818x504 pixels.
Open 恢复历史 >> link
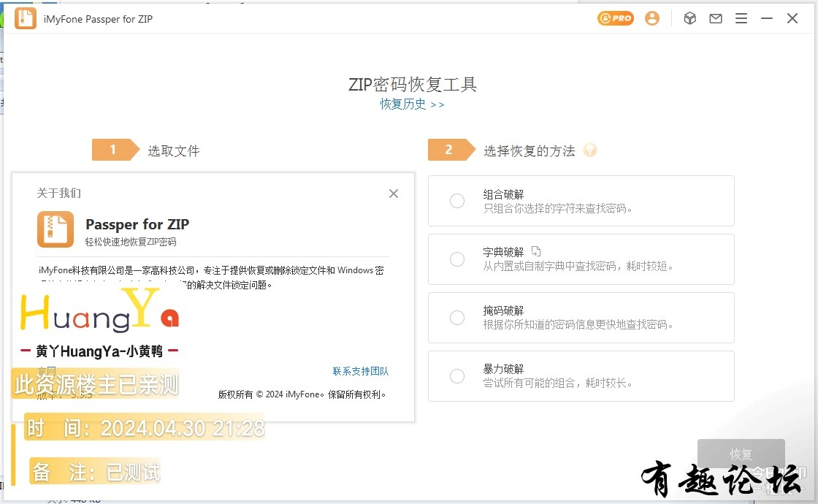pyautogui.click(x=412, y=104)
